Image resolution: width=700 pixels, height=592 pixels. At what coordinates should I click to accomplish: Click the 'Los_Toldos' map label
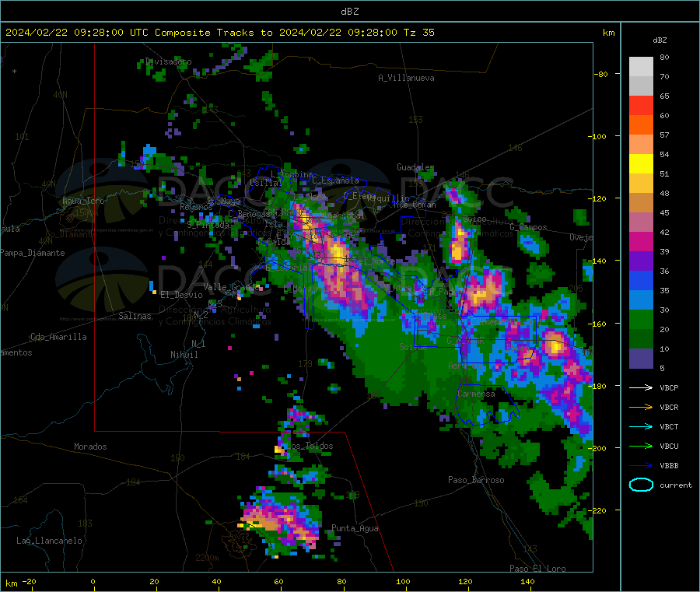pos(310,446)
